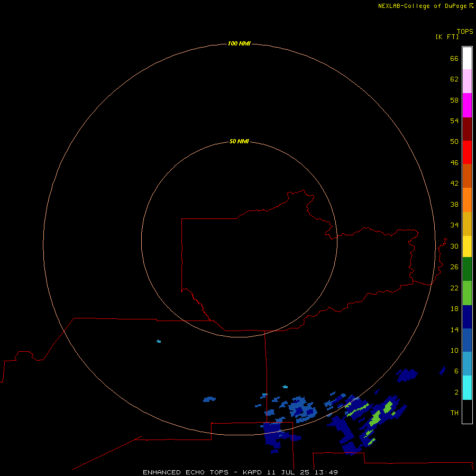
Task: Click the "TH" threshold legend label
Action: [454, 413]
